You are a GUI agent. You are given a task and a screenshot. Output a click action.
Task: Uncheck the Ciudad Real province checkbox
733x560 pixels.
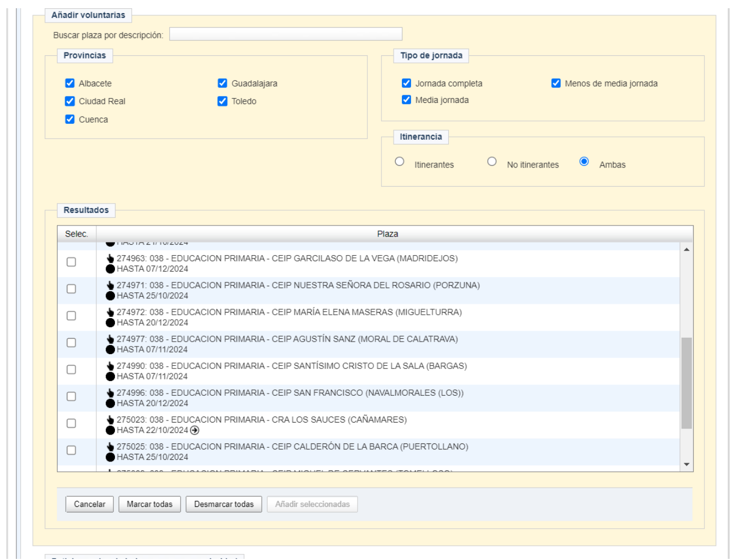click(70, 101)
